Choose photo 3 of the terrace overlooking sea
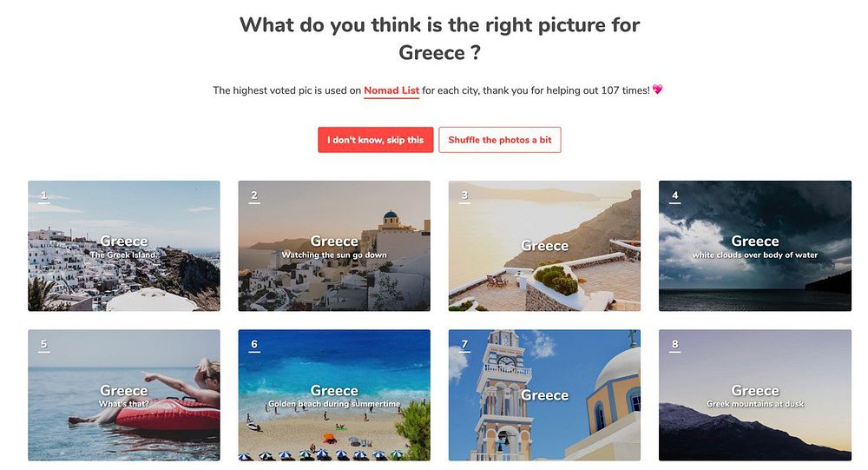Viewport: 868px width, 470px height. coord(545,246)
